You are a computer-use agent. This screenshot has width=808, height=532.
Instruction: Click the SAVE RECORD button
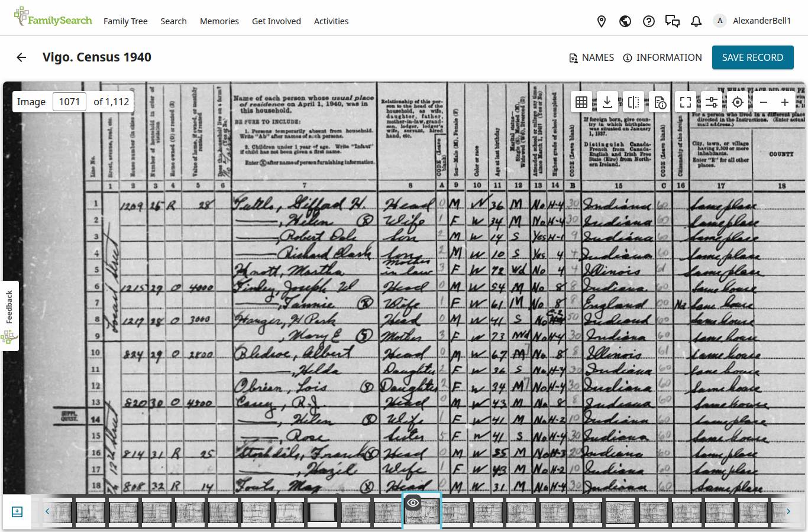click(753, 57)
